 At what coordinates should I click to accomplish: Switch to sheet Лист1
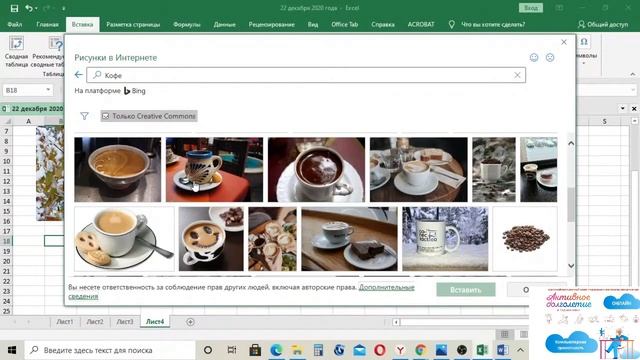pos(65,322)
